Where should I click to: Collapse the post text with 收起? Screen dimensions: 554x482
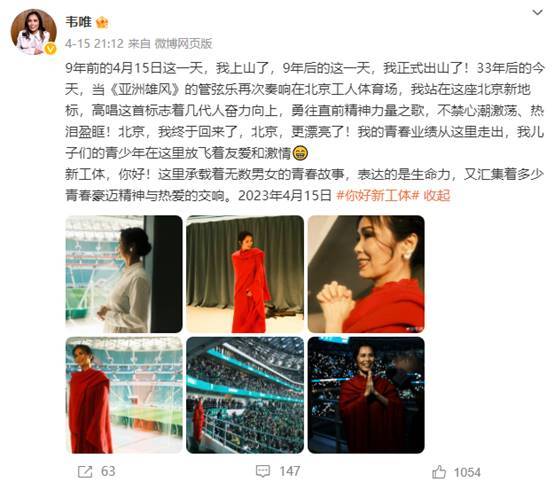tap(437, 195)
